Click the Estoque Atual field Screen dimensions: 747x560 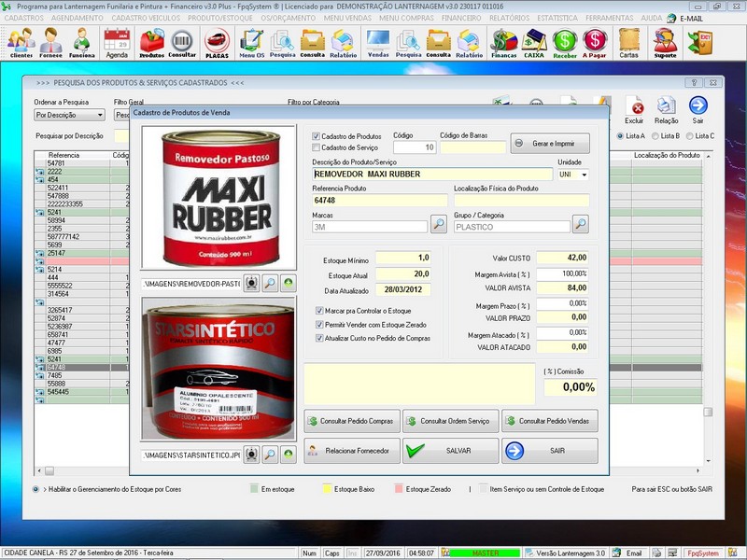(x=403, y=273)
